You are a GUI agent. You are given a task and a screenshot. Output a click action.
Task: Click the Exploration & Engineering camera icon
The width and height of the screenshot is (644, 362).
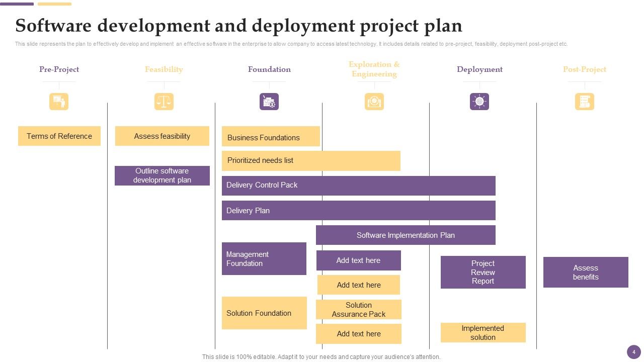tap(374, 101)
